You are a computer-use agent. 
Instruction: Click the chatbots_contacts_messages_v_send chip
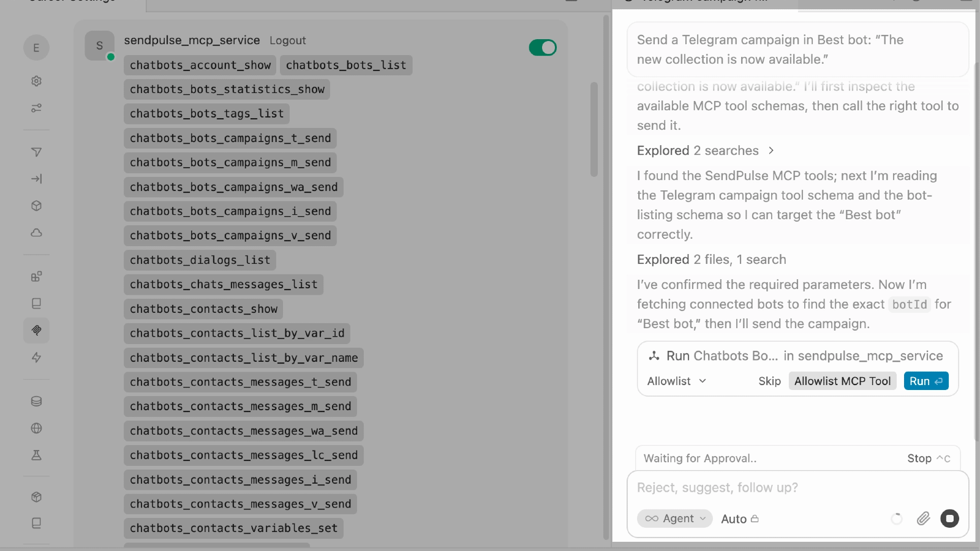pos(240,504)
